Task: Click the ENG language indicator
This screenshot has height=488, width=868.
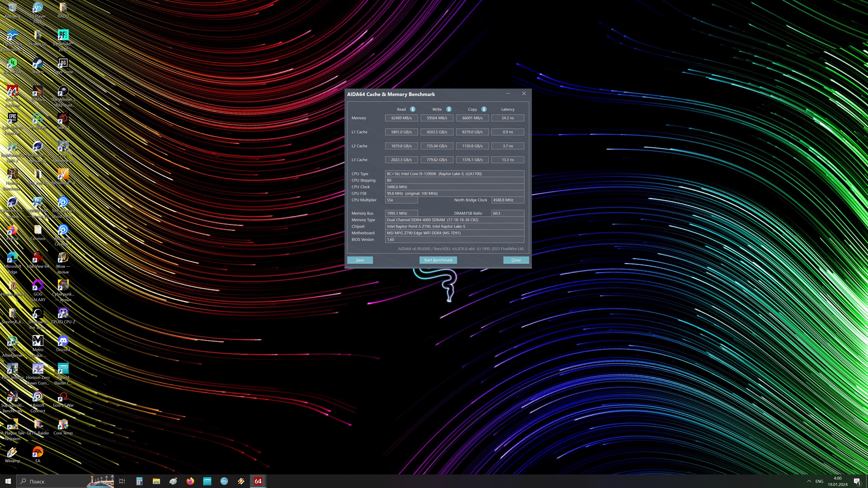Action: coord(819,481)
